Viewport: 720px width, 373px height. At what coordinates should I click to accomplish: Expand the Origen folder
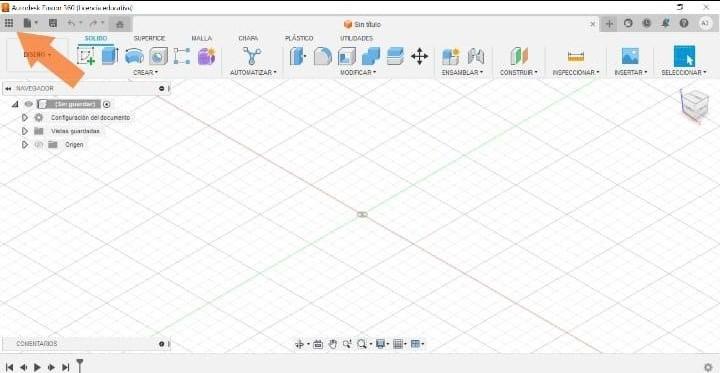point(25,145)
